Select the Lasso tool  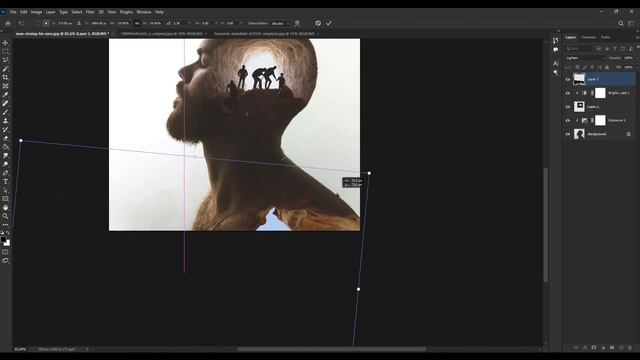[x=5, y=60]
